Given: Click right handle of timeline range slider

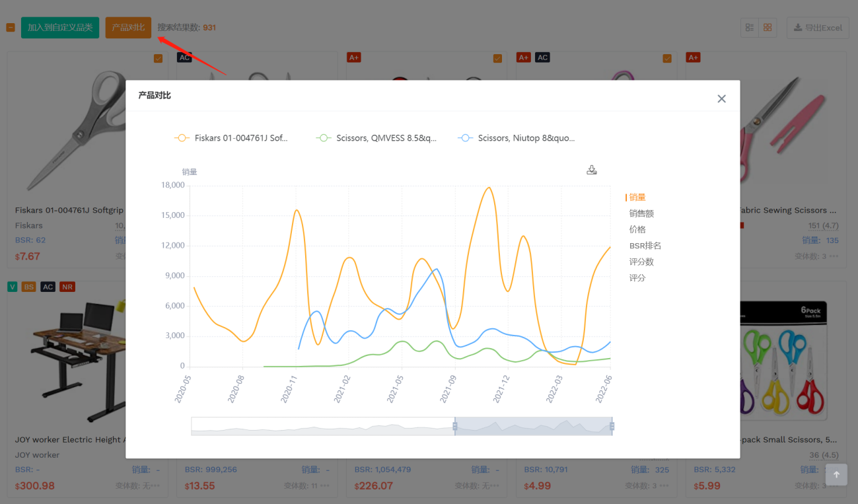Looking at the screenshot, I should (612, 426).
